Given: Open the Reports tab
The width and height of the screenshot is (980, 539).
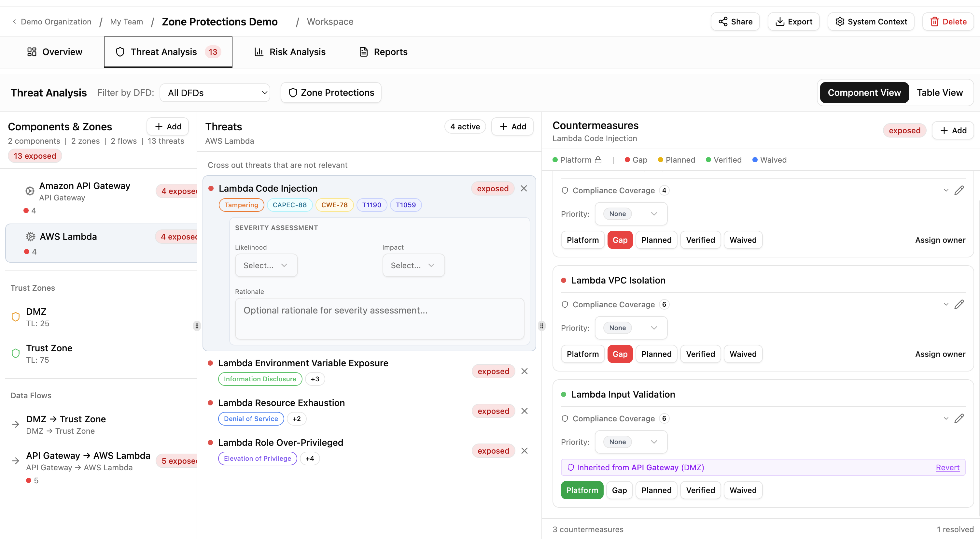Looking at the screenshot, I should point(383,52).
